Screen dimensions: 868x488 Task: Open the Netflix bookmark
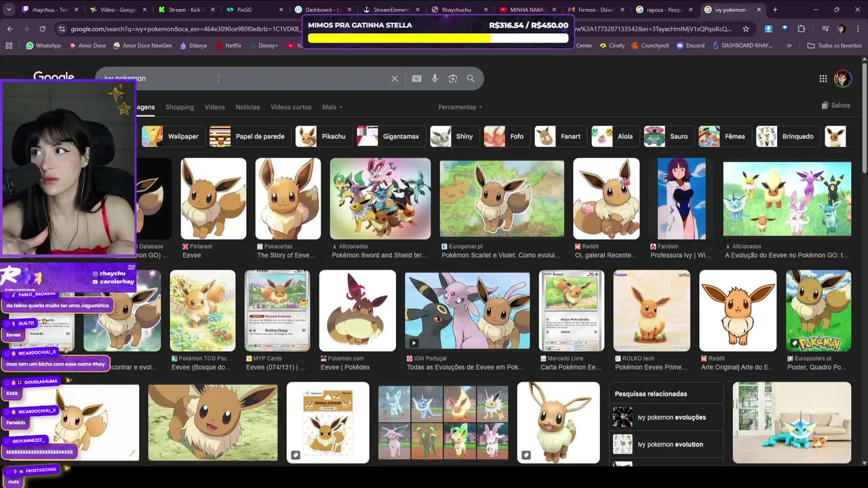pyautogui.click(x=228, y=45)
